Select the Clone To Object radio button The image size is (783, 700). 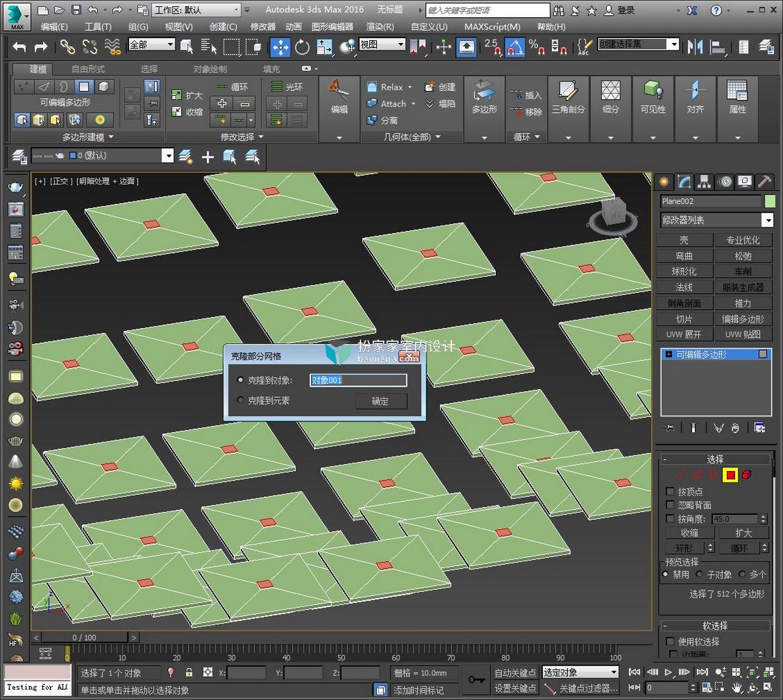coord(240,380)
